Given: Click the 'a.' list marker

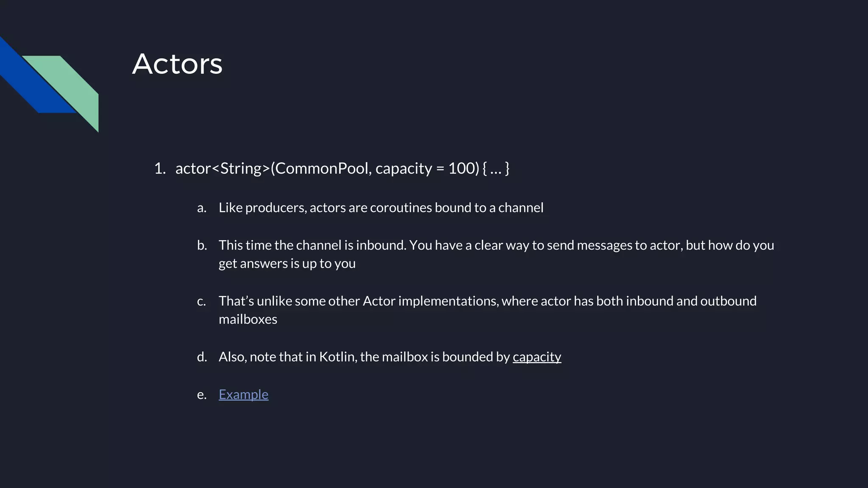Looking at the screenshot, I should coord(202,208).
